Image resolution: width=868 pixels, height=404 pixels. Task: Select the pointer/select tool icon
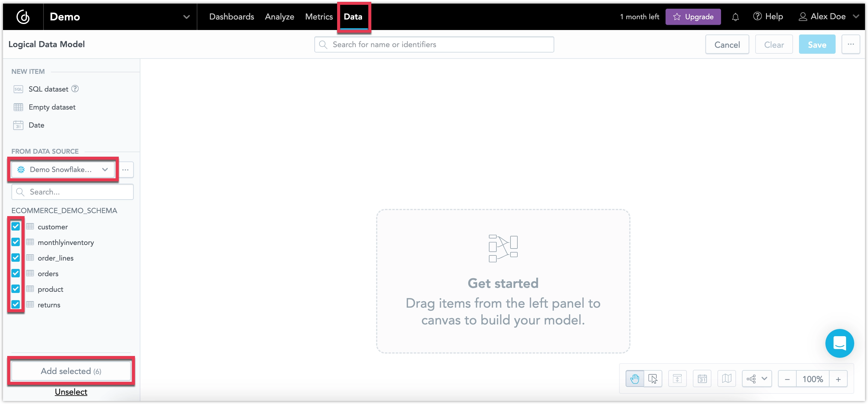[653, 379]
